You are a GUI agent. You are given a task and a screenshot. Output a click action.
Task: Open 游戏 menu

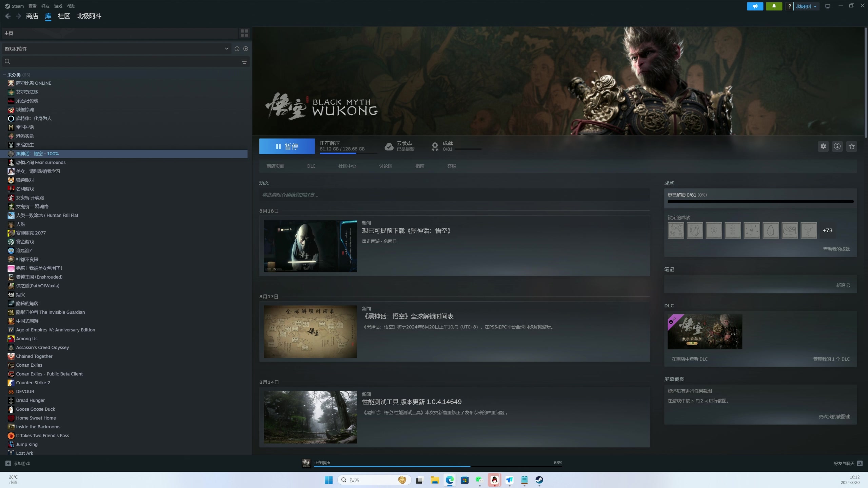click(58, 6)
